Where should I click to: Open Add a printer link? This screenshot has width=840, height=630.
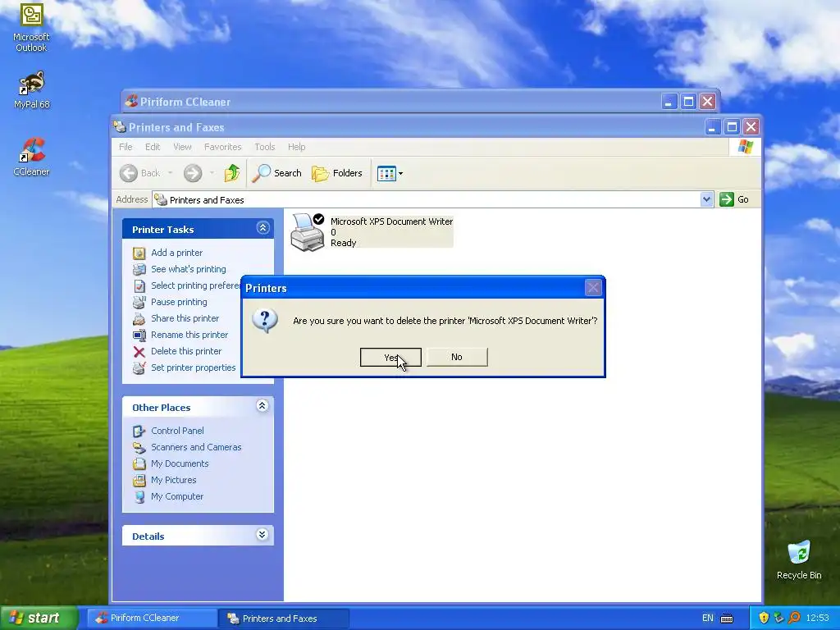177,253
